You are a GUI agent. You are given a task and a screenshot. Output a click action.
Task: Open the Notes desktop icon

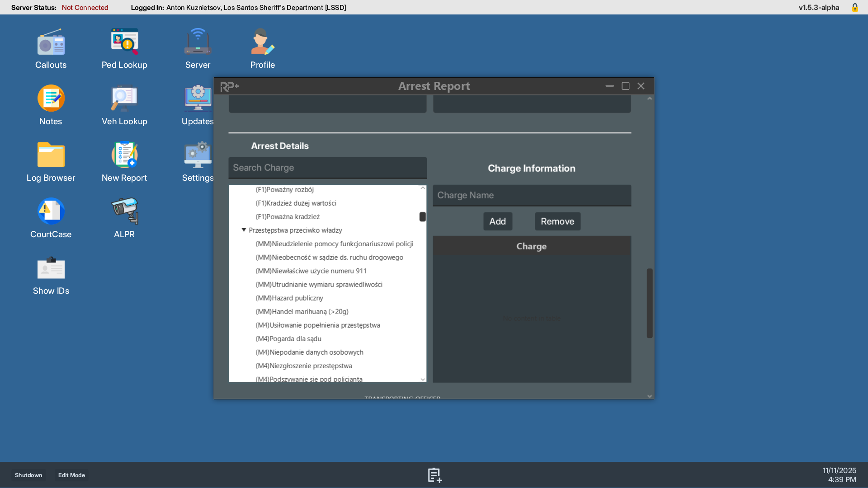(x=51, y=99)
